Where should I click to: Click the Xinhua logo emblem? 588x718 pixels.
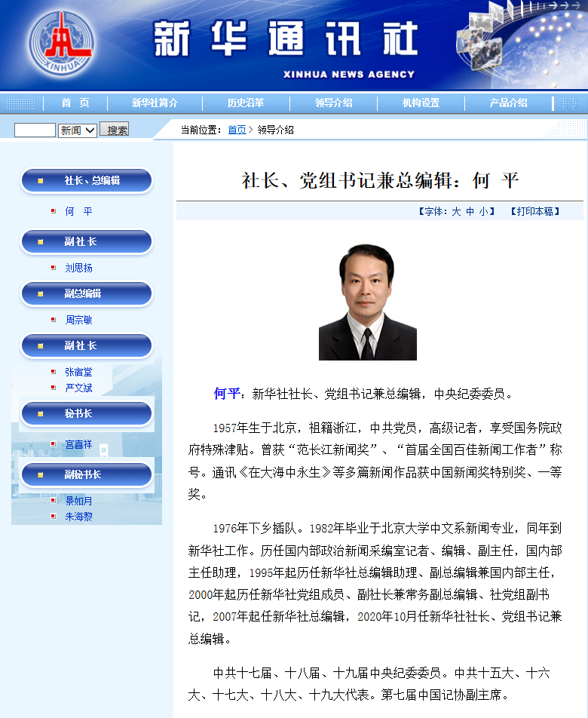62,43
